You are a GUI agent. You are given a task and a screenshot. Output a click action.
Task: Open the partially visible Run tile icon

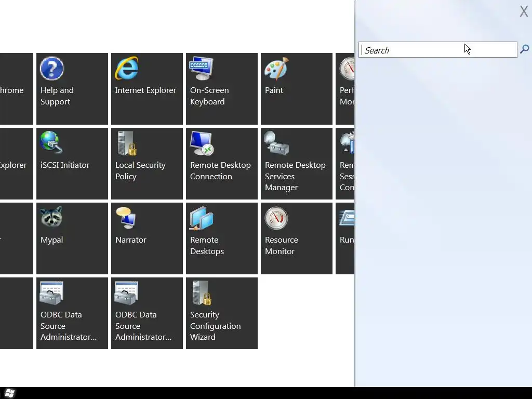[x=347, y=218]
